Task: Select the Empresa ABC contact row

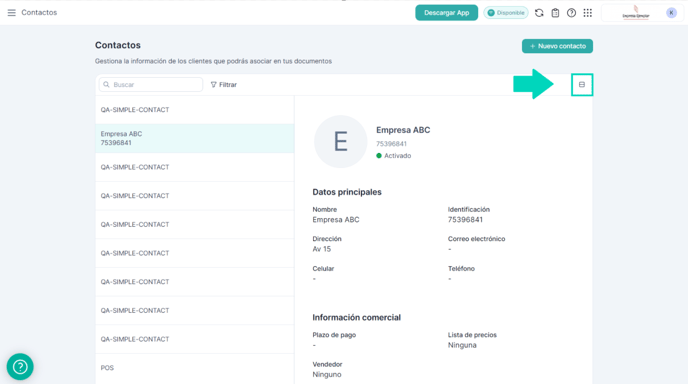Action: [195, 138]
